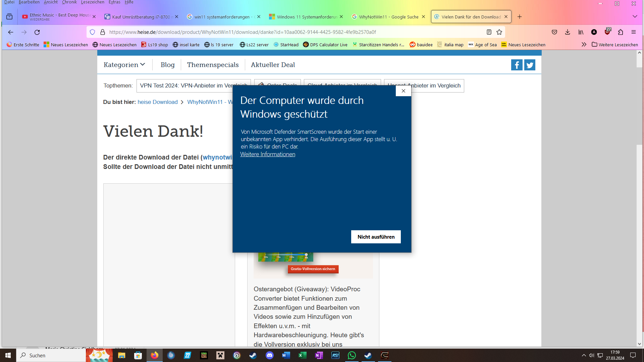Close the SmartScreen dialog
The height and width of the screenshot is (362, 644).
404,91
